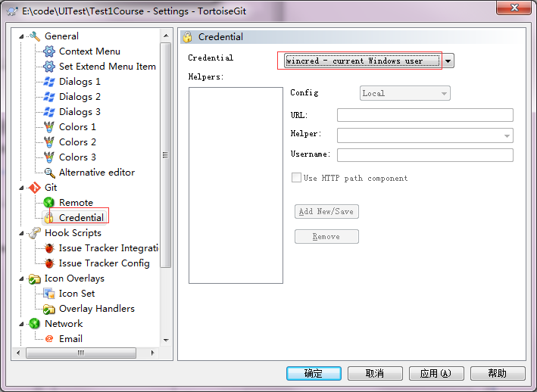Open the Helper combo box dropdown
This screenshot has width=537, height=392.
pyautogui.click(x=507, y=135)
